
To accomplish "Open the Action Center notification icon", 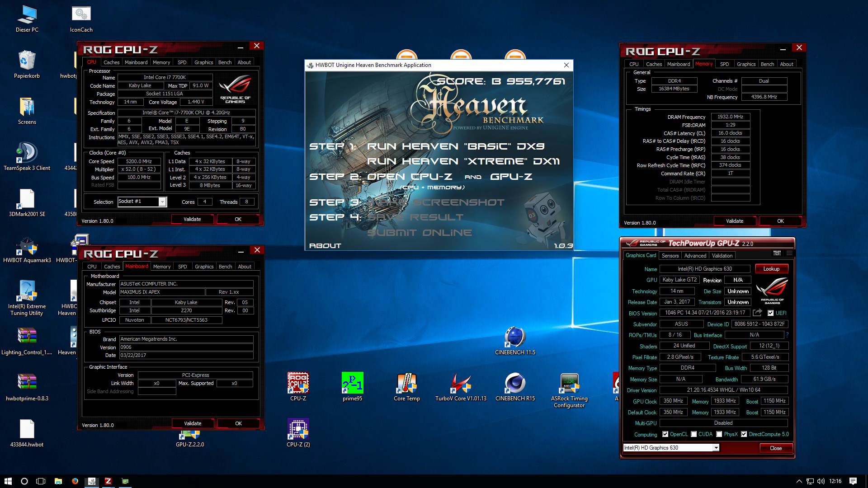I will 853,481.
